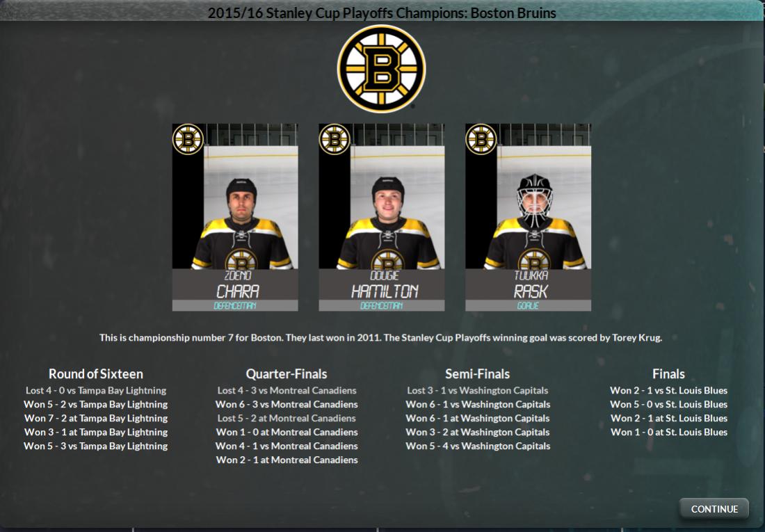Click Won 5 - 2 vs Tampa Bay Lightning

(x=96, y=404)
